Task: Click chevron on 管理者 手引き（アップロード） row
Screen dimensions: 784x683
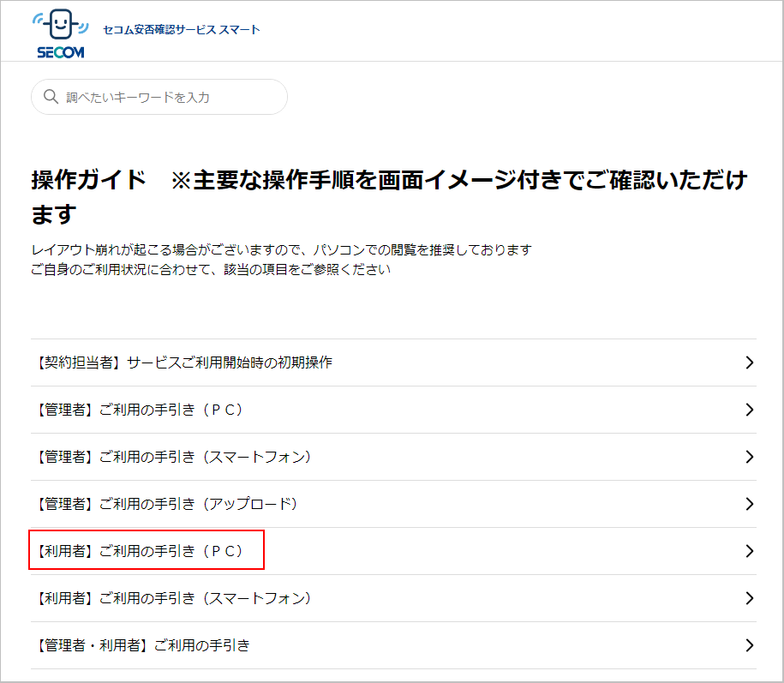Action: [x=749, y=504]
